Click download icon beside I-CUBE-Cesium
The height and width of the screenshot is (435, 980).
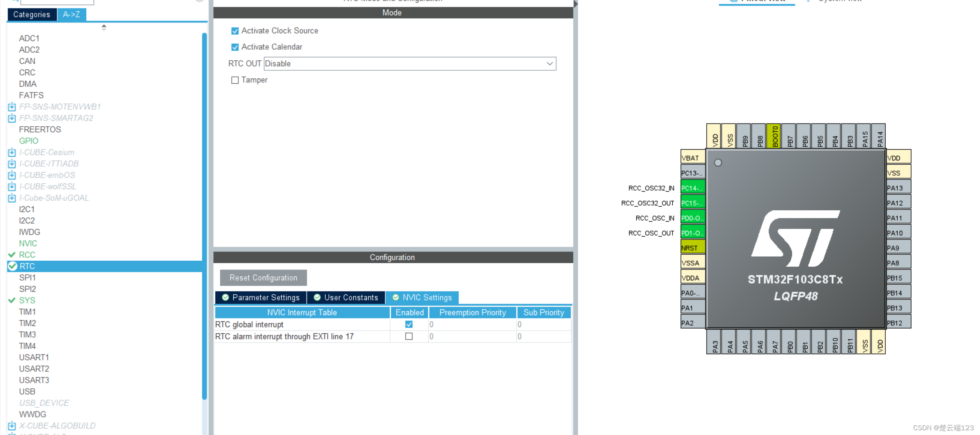click(12, 152)
